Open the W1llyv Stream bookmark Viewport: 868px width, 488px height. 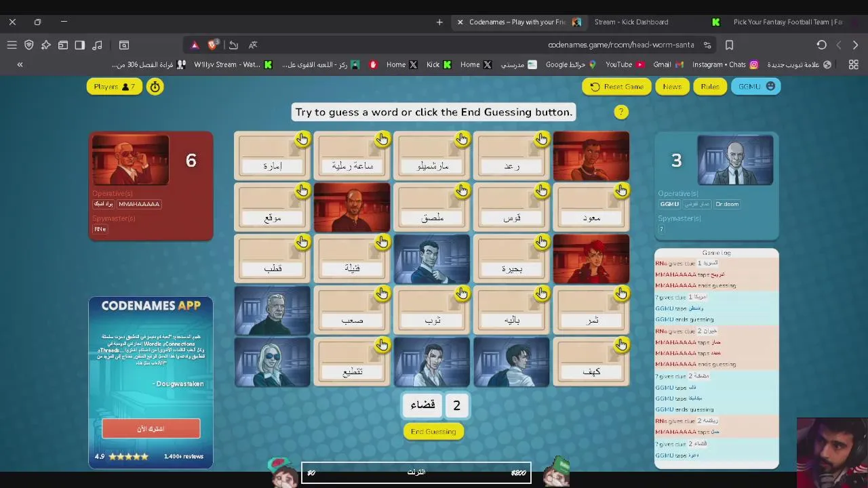(233, 64)
